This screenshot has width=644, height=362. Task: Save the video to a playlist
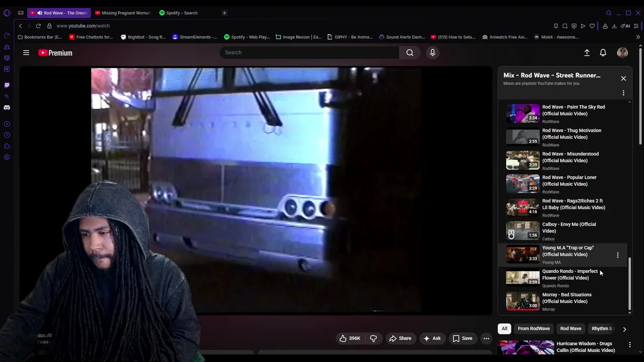coord(462,338)
